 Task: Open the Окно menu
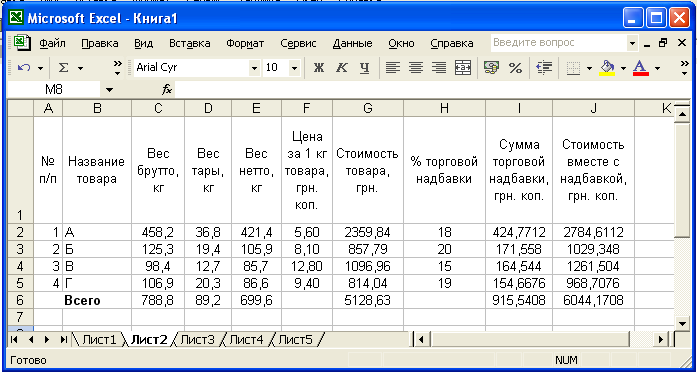tap(401, 44)
